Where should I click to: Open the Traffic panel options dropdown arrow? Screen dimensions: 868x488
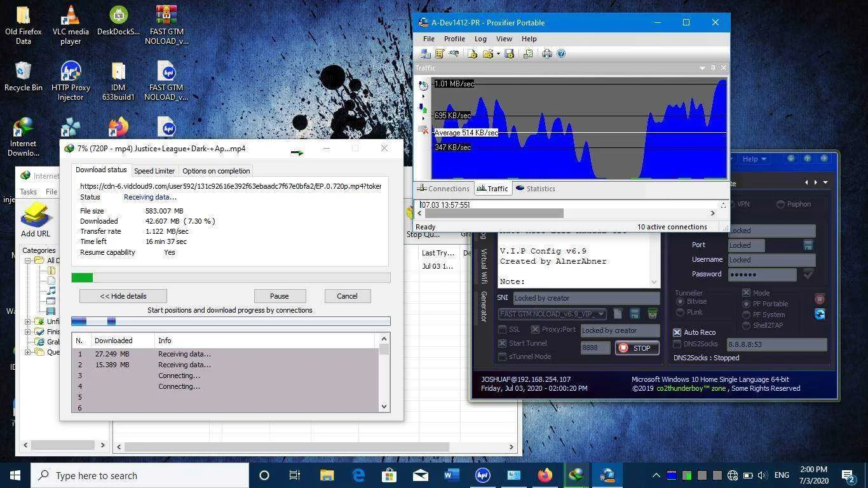[702, 67]
